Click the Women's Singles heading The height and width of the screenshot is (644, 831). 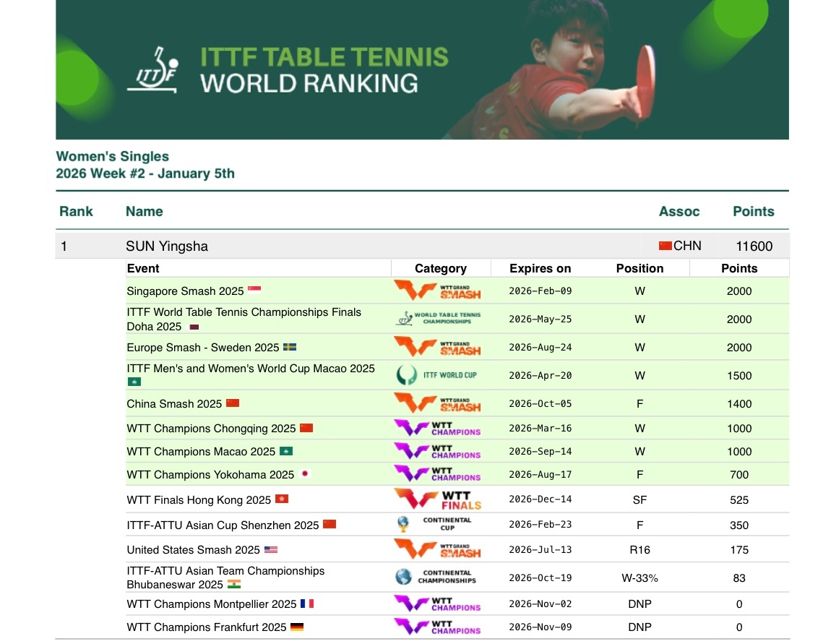(x=112, y=156)
